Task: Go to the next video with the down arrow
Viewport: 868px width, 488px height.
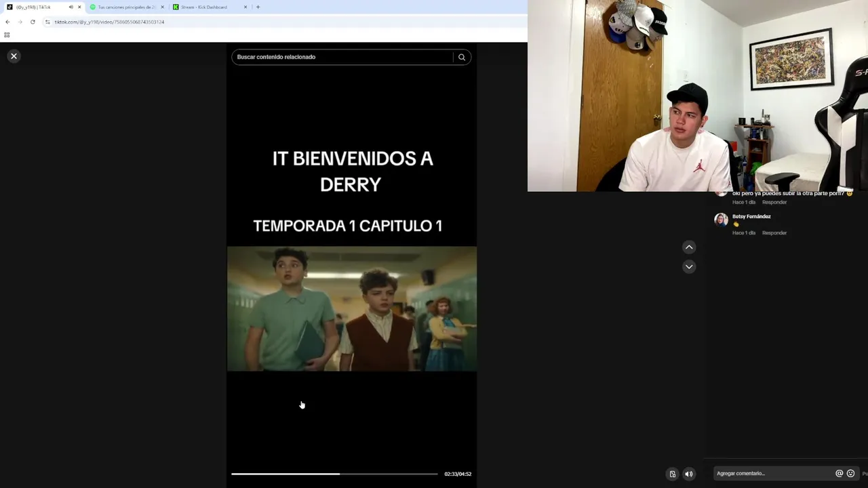Action: 689,266
